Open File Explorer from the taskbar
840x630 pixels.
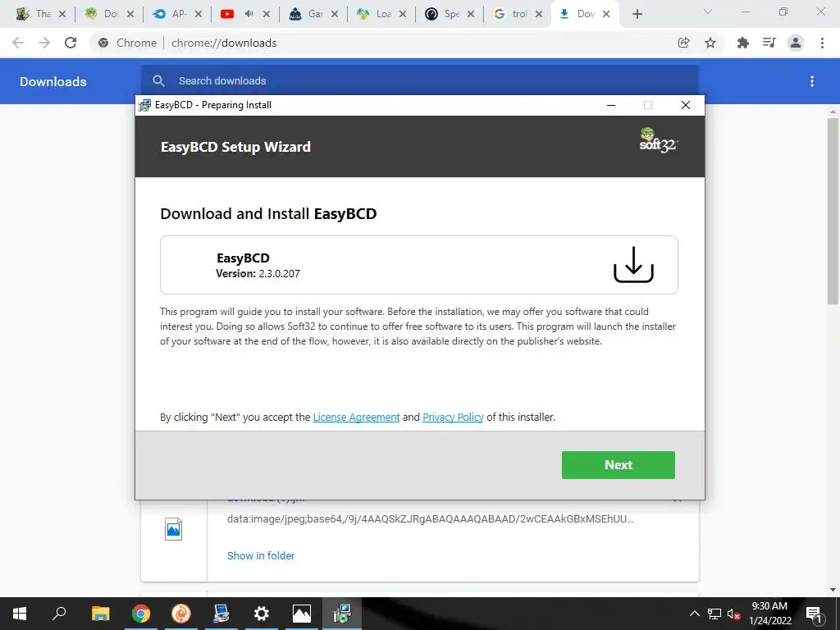[100, 614]
